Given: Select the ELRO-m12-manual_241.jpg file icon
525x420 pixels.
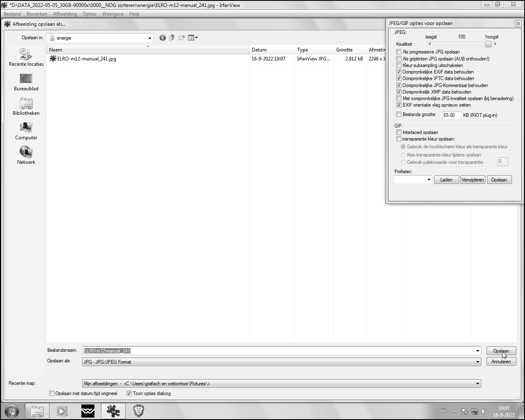Looking at the screenshot, I should (x=53, y=59).
